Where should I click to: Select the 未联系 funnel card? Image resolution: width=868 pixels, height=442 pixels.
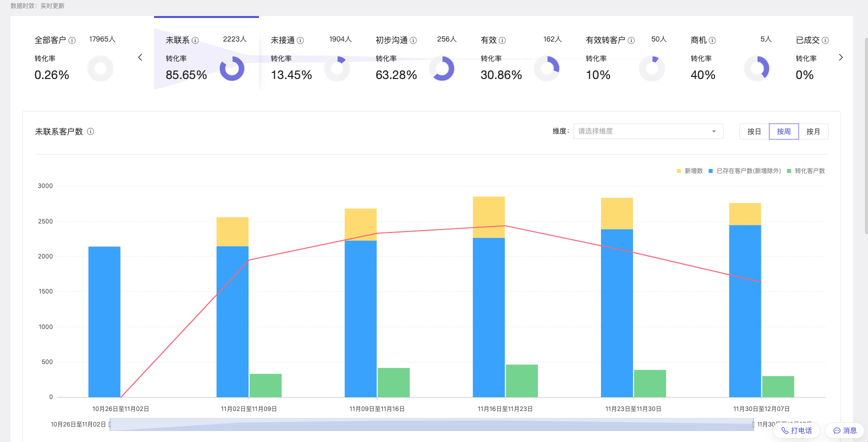[x=206, y=53]
